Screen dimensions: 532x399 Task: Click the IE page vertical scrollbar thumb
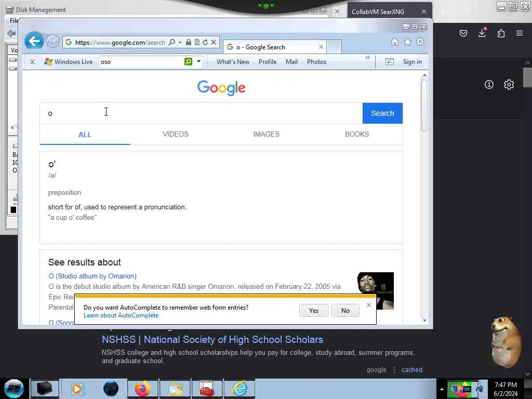coord(424,106)
